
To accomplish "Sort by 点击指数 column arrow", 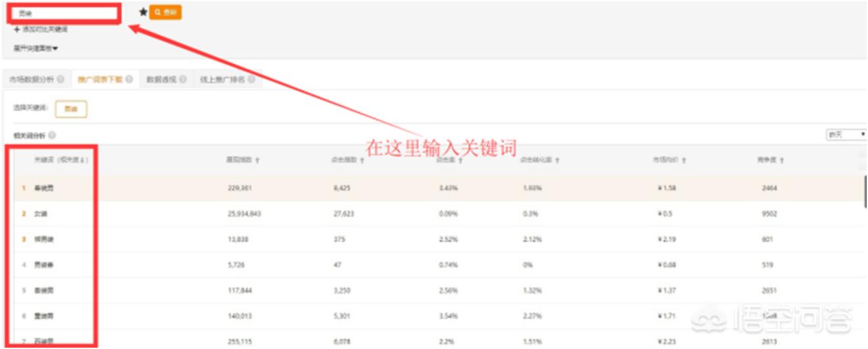I will 362,160.
